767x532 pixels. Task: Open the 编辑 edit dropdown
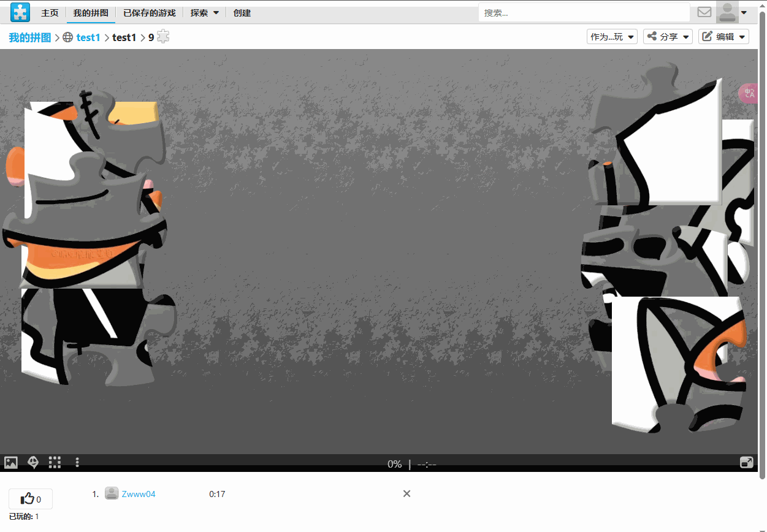pyautogui.click(x=723, y=37)
